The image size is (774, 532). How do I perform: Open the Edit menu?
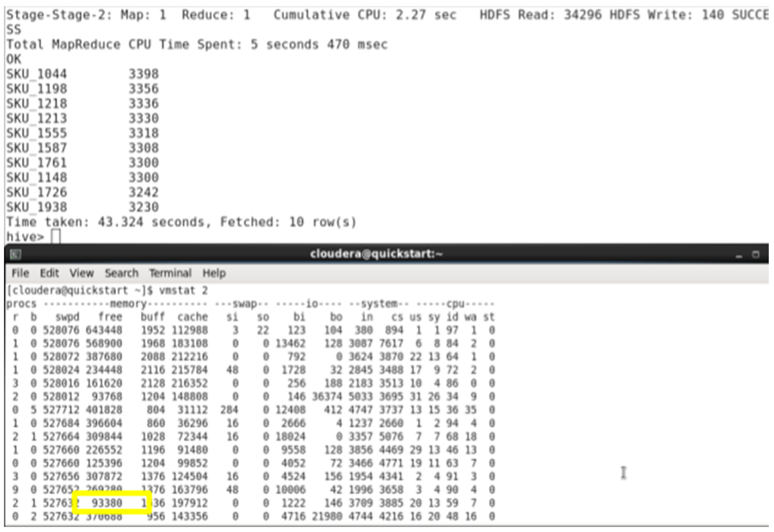[x=49, y=273]
